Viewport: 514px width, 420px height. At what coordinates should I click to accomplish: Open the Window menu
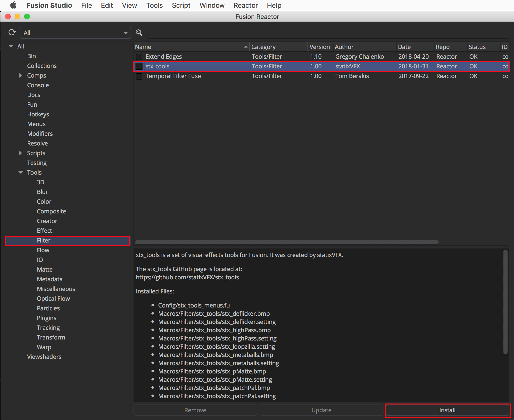[212, 5]
